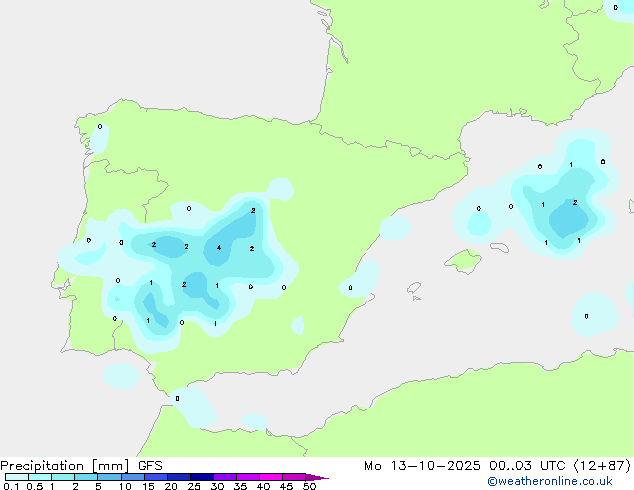Click the '4' precipitation value over central Spain

pos(219,247)
